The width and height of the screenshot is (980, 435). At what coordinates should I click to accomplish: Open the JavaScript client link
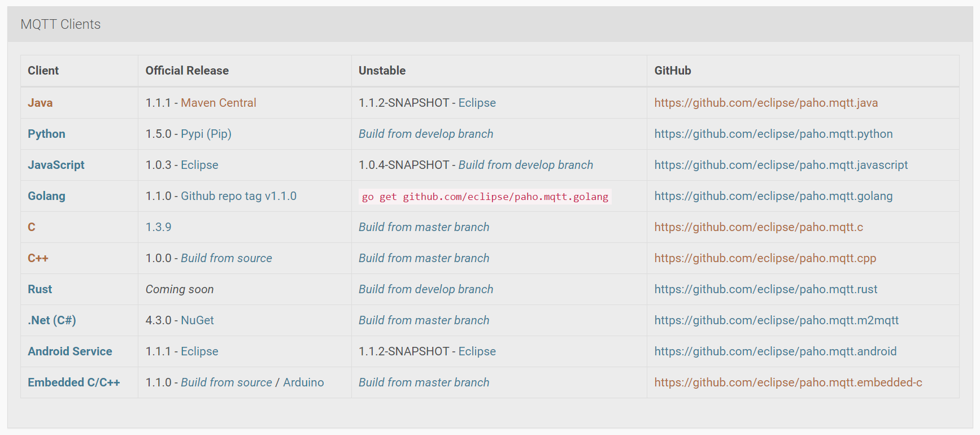(56, 165)
